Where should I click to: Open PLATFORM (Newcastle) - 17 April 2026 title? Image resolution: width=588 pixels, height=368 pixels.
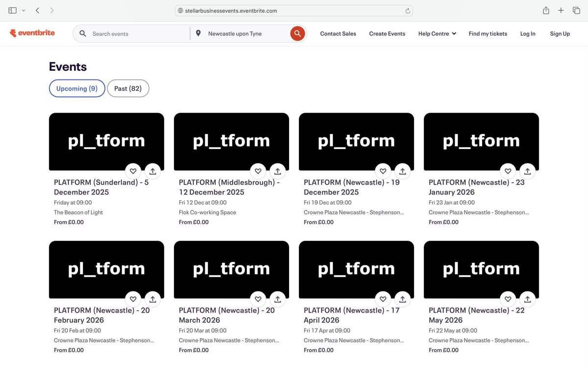click(352, 315)
